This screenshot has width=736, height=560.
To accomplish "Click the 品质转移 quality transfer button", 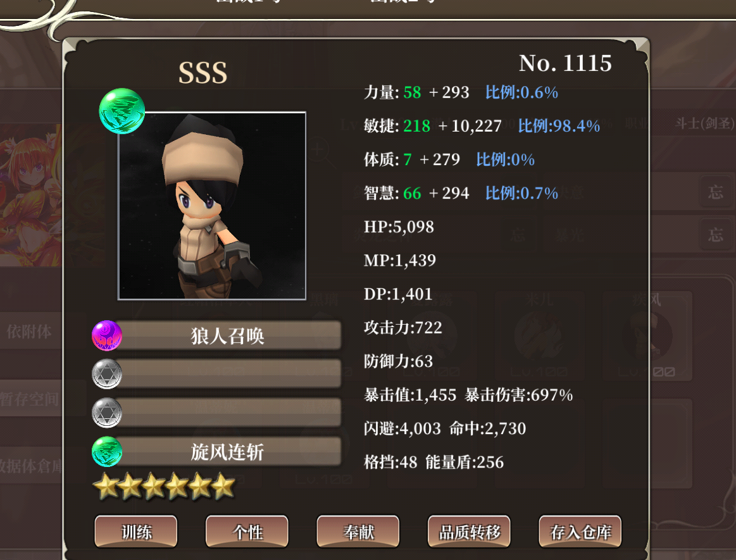I will click(469, 532).
